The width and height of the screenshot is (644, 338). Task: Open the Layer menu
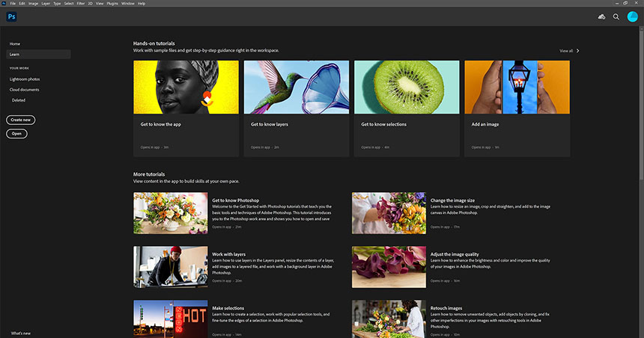point(46,3)
